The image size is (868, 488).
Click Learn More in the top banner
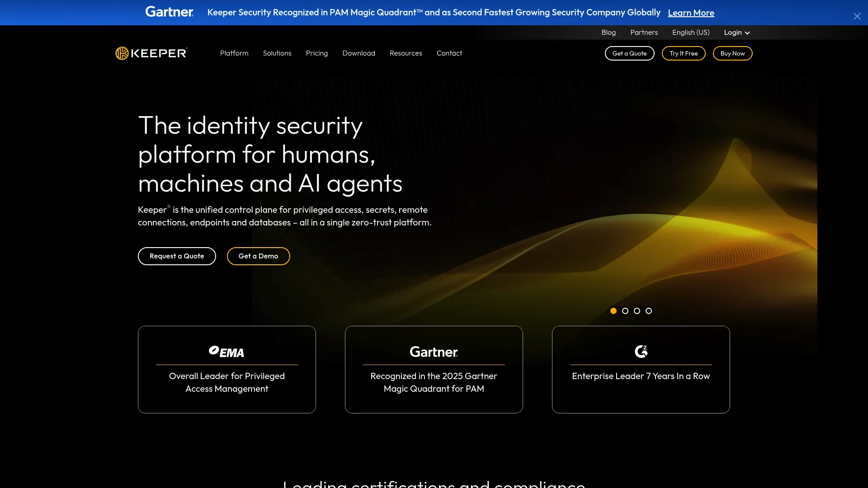coord(691,13)
